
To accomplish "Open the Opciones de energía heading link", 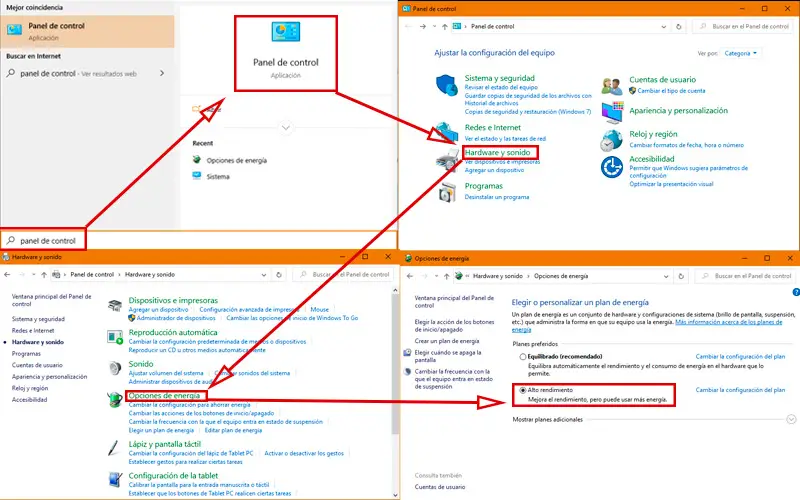I will 164,395.
